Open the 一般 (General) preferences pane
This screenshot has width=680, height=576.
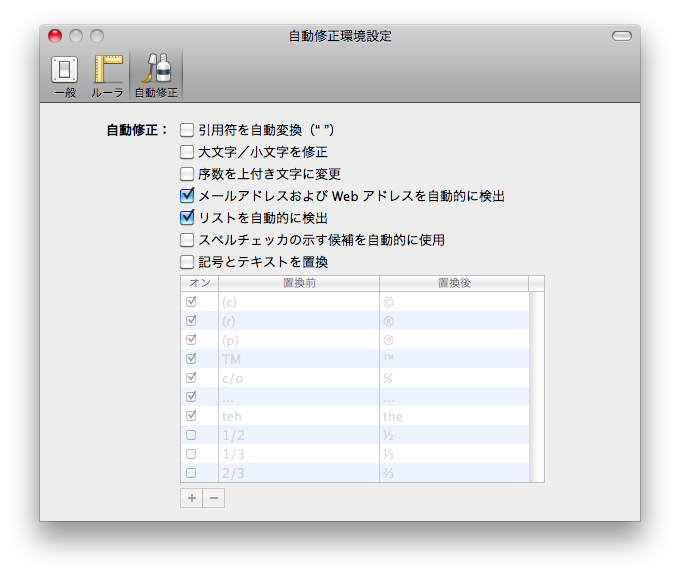tap(65, 76)
